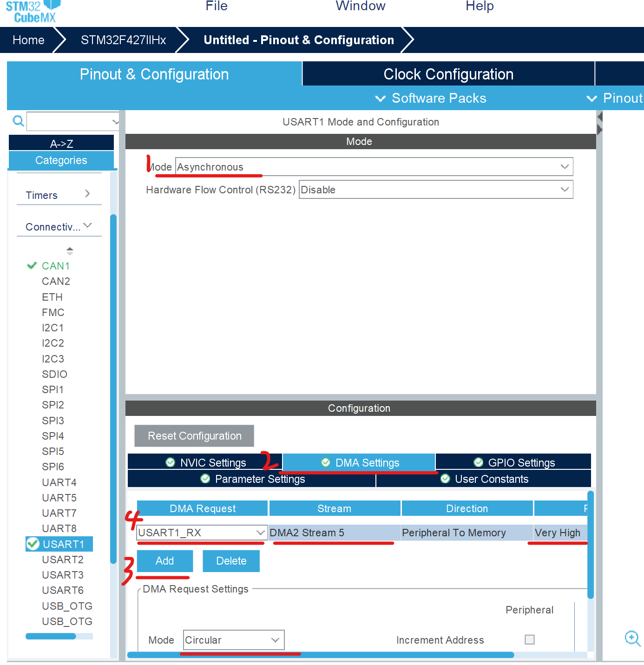Select CAN1 in the peripheral list
The image size is (644, 665).
(56, 266)
